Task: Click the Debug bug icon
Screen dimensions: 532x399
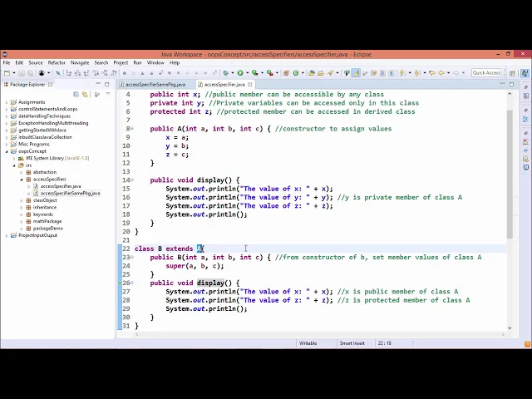Action: (225, 73)
